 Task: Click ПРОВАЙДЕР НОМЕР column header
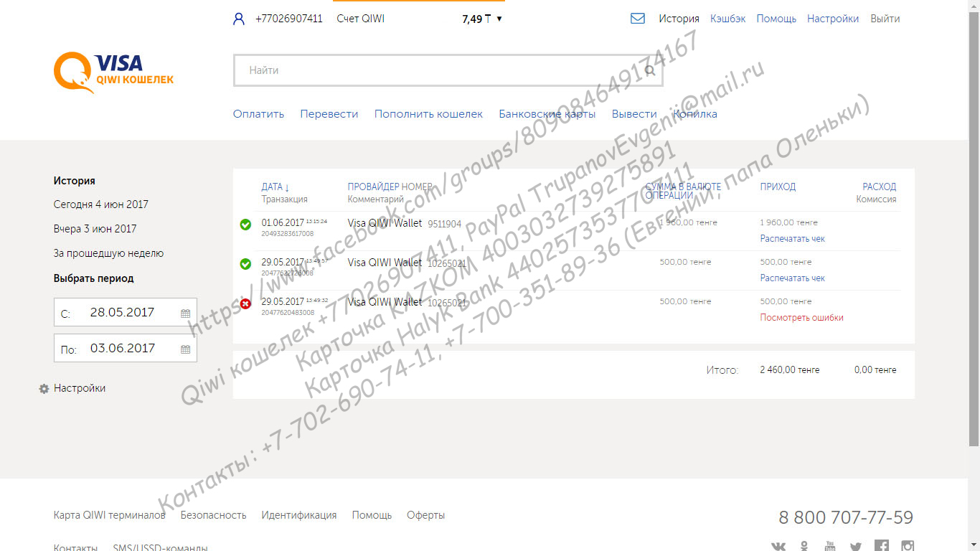(x=390, y=187)
